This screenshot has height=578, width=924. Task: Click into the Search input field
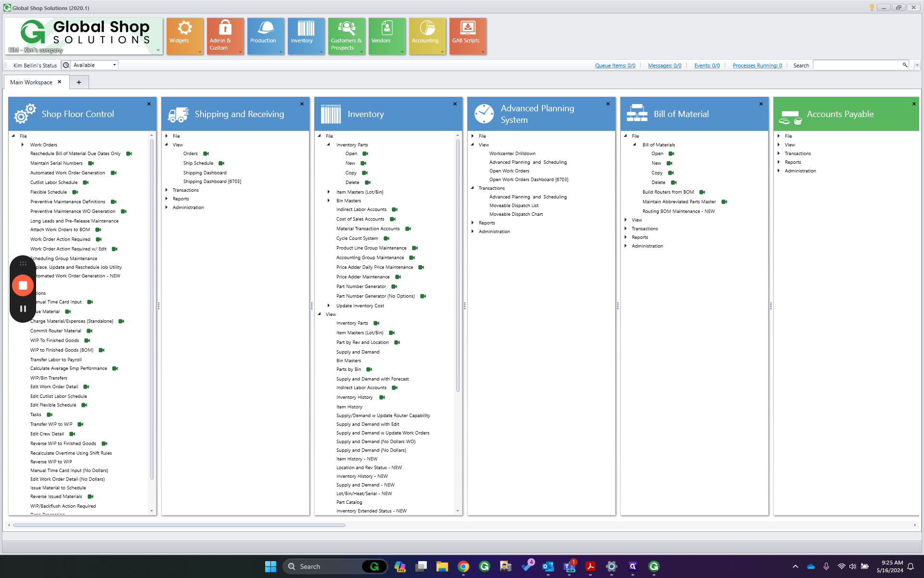coord(857,65)
